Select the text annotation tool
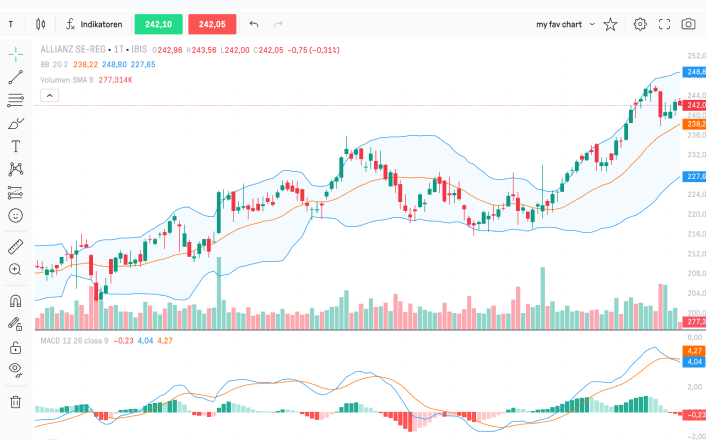Viewport: 706px width, 440px height. tap(15, 146)
